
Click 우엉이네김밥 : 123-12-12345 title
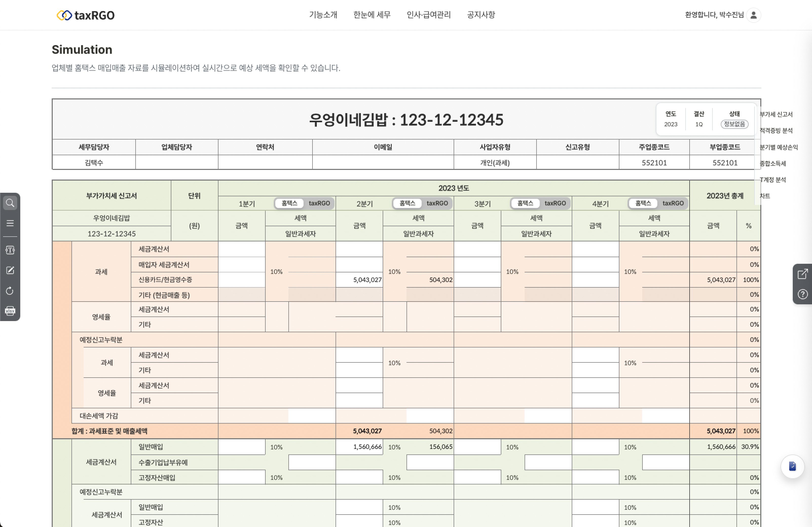pyautogui.click(x=406, y=120)
